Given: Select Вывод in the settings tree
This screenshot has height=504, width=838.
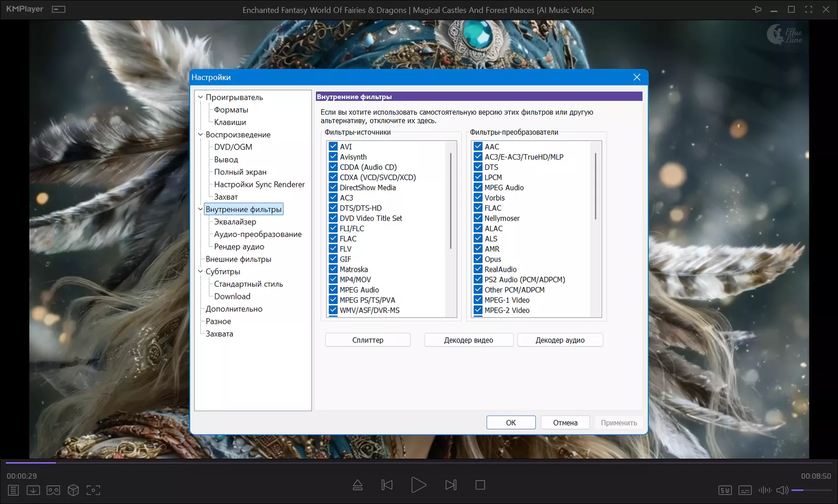Looking at the screenshot, I should [226, 160].
